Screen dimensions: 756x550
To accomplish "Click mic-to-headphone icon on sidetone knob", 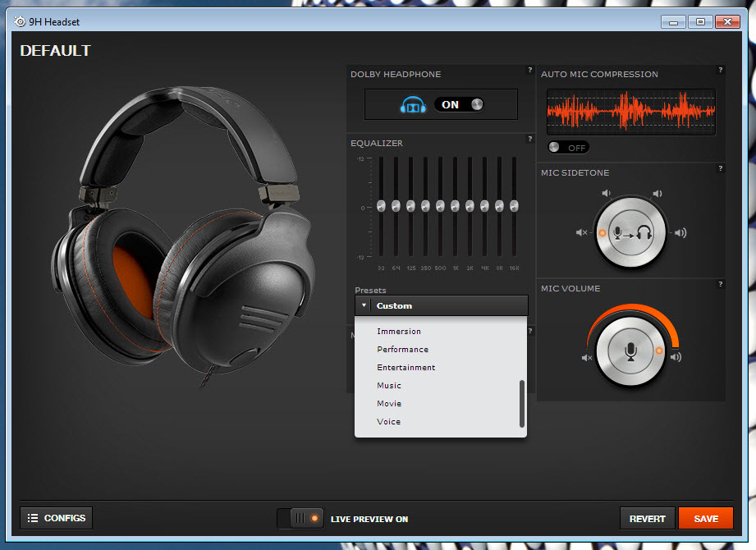I will 631,233.
